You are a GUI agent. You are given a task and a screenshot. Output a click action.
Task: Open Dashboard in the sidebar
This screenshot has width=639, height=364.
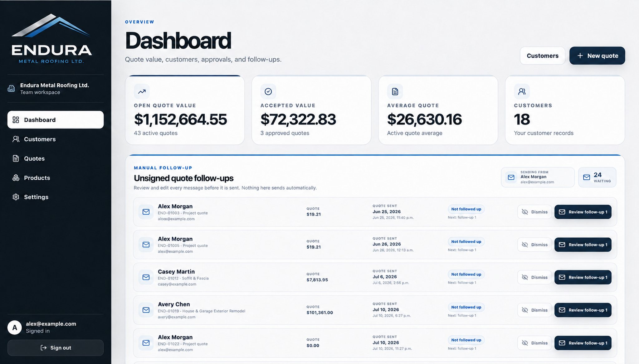[56, 120]
